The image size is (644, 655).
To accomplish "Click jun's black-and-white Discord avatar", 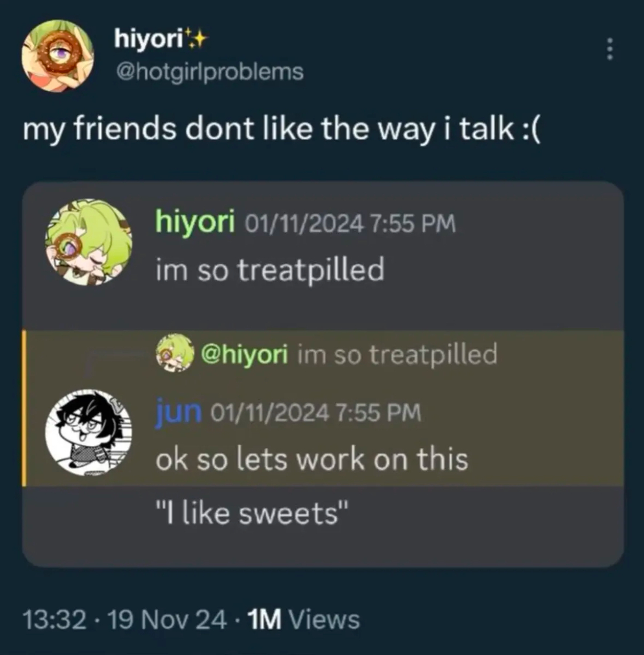I will (89, 432).
